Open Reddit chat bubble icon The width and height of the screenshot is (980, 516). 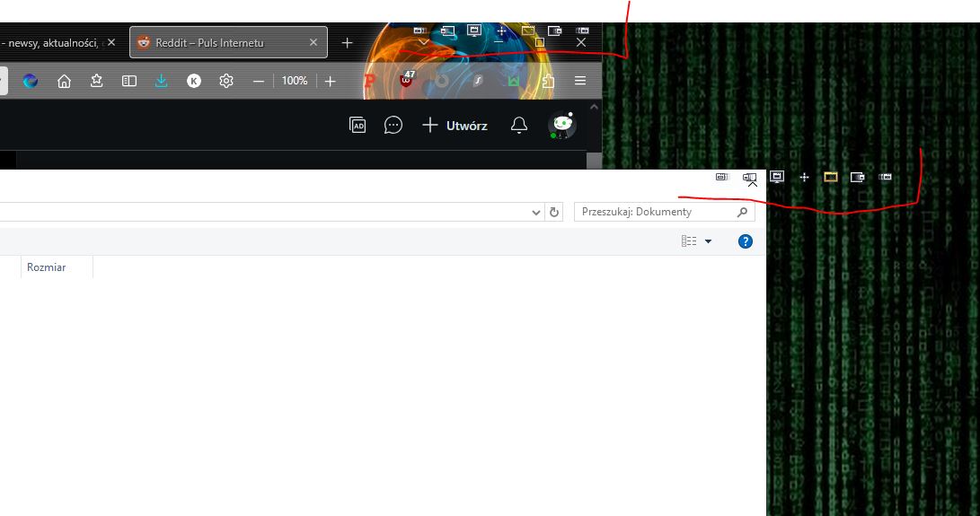(x=393, y=126)
